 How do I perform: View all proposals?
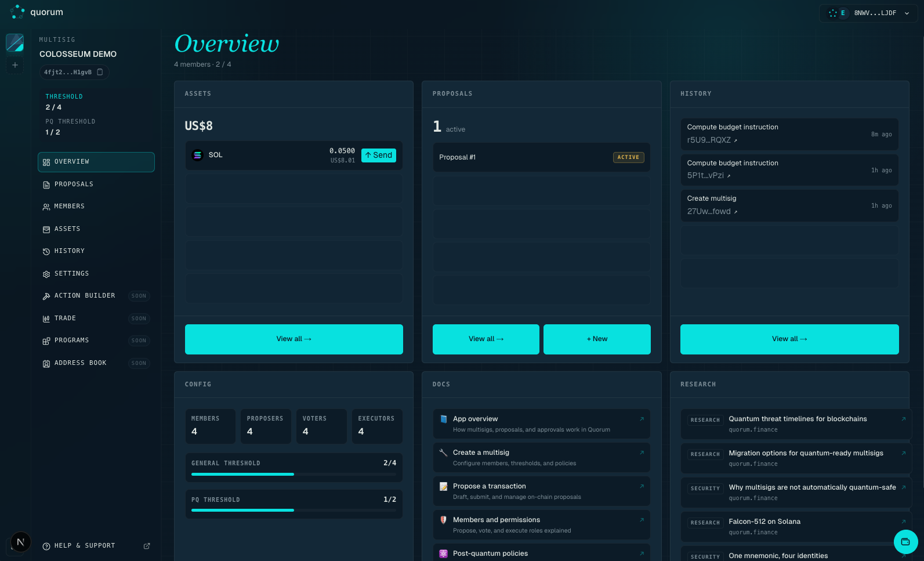point(486,339)
